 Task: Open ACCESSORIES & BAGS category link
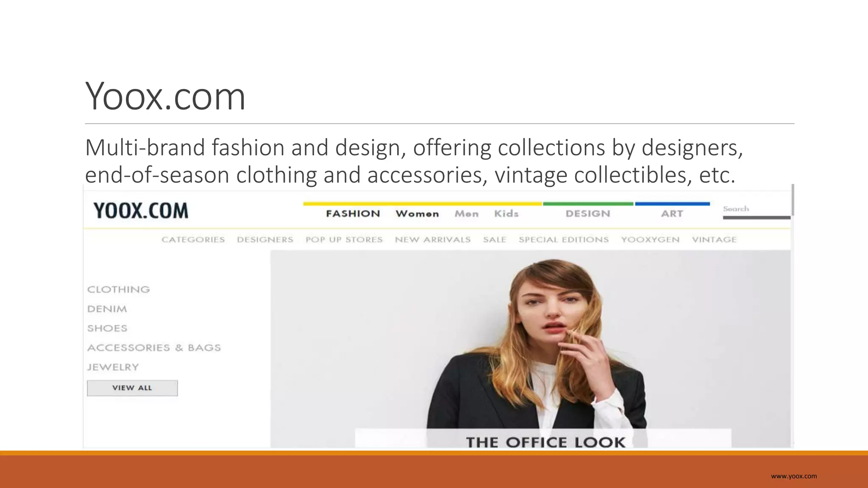(x=154, y=348)
